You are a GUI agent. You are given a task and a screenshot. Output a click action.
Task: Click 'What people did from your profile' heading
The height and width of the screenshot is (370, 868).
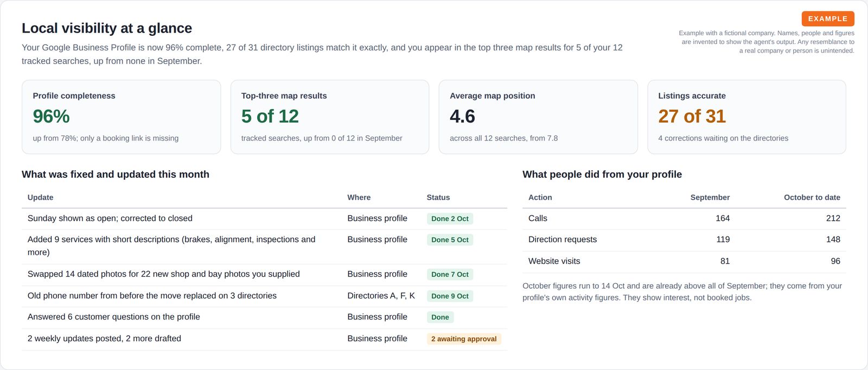(x=602, y=174)
